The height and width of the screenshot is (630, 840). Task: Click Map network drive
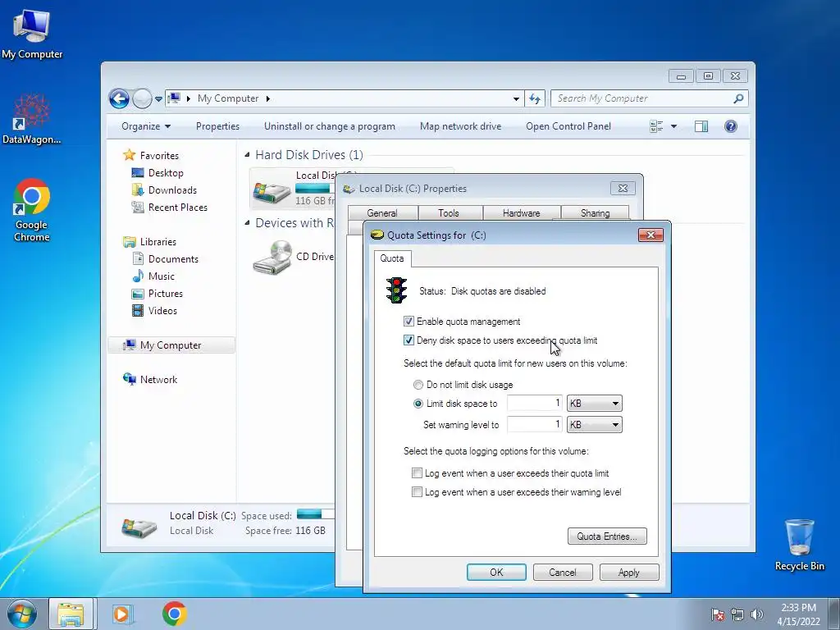(x=461, y=126)
